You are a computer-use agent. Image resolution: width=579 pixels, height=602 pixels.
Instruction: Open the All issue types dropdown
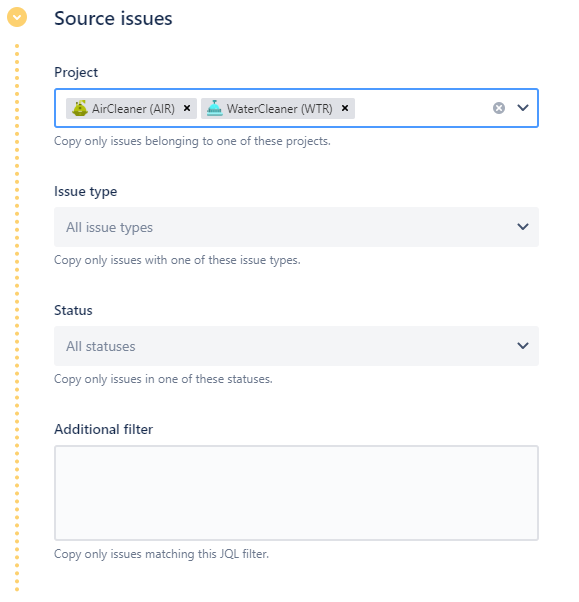click(x=296, y=227)
